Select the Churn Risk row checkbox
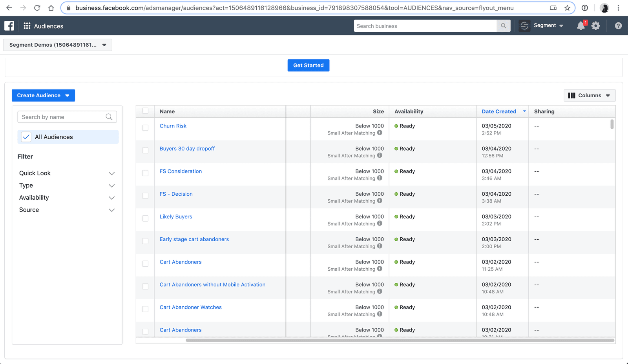The width and height of the screenshot is (628, 364). point(145,128)
